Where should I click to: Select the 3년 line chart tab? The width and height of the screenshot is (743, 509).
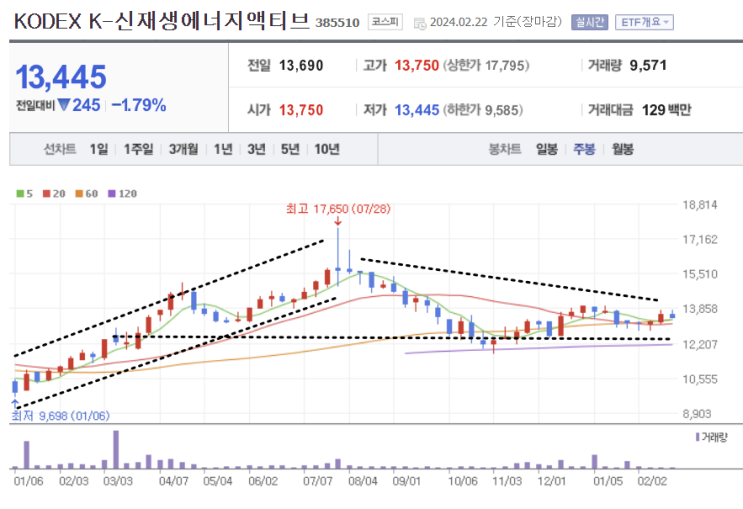pos(256,149)
